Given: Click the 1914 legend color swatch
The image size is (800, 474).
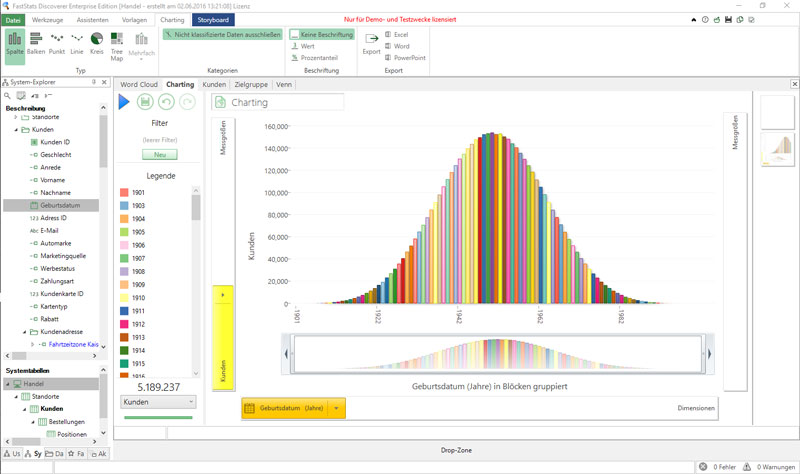Looking at the screenshot, I should click(x=124, y=351).
